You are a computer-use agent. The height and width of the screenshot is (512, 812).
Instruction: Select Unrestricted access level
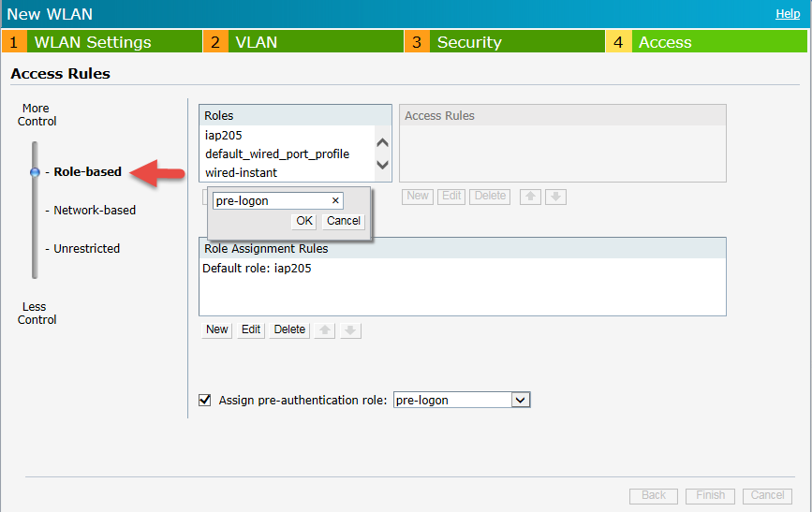pos(86,248)
